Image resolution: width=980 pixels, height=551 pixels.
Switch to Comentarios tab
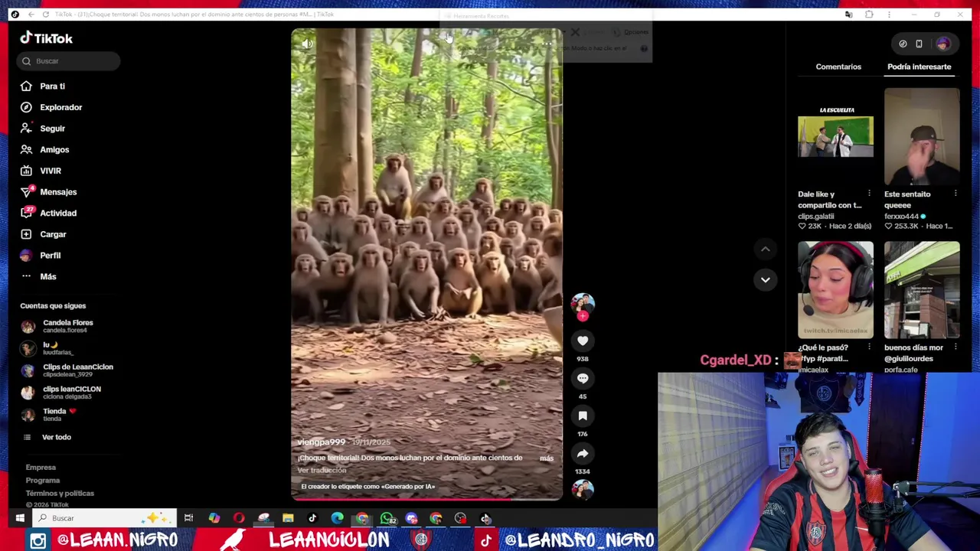click(838, 67)
